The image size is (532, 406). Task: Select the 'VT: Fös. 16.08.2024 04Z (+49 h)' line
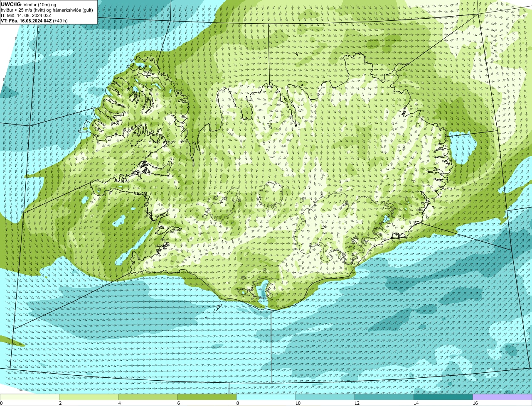34,20
